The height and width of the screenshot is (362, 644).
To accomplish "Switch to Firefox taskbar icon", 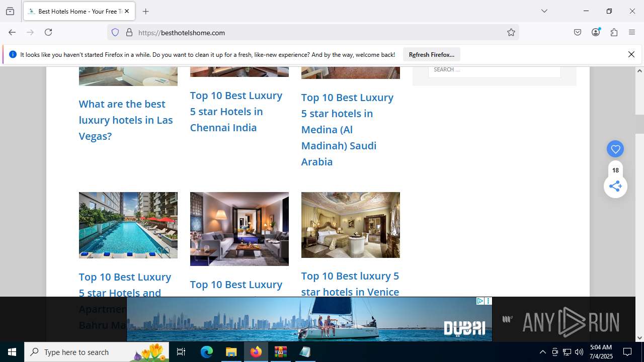I will (256, 352).
